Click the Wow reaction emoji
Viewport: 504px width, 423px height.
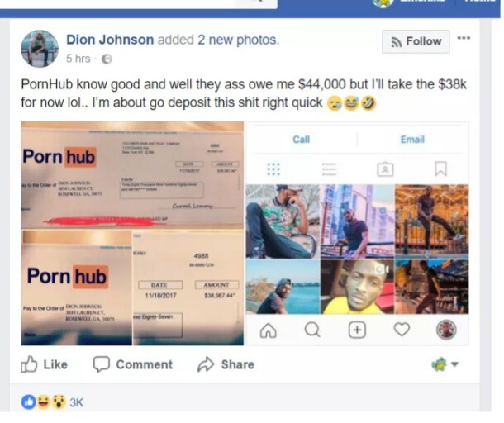[x=59, y=402]
